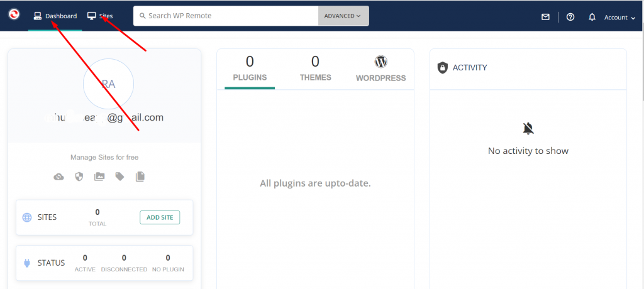
Task: Click the 'No activity to show' text
Action: (x=528, y=151)
